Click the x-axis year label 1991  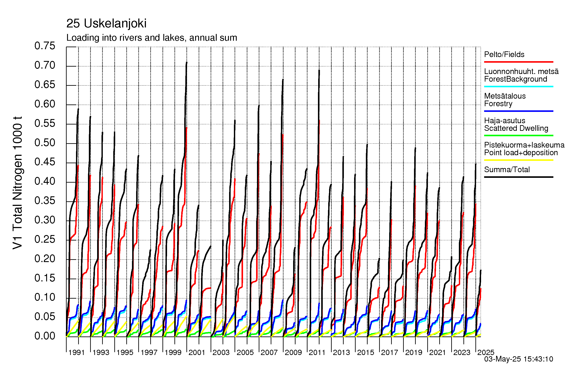(x=76, y=352)
